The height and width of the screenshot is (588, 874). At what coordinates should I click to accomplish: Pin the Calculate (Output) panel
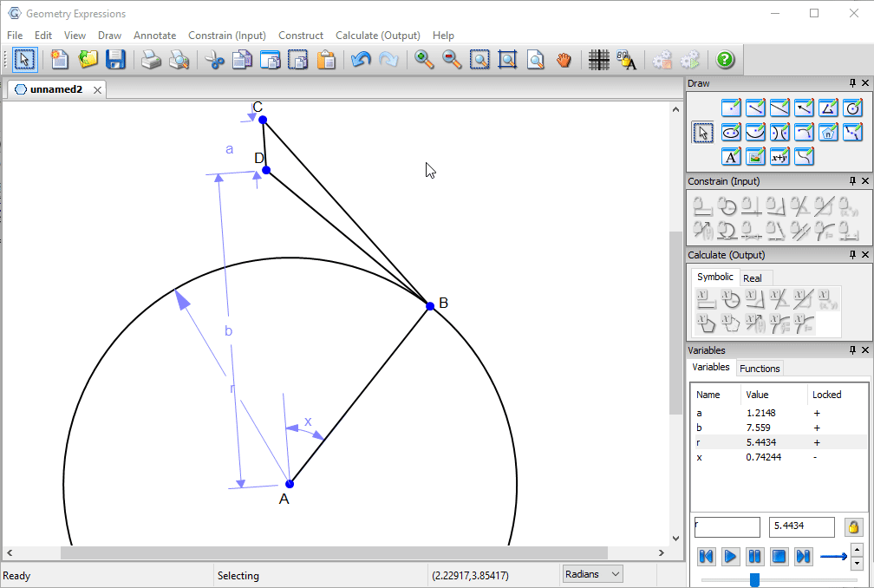(x=852, y=255)
